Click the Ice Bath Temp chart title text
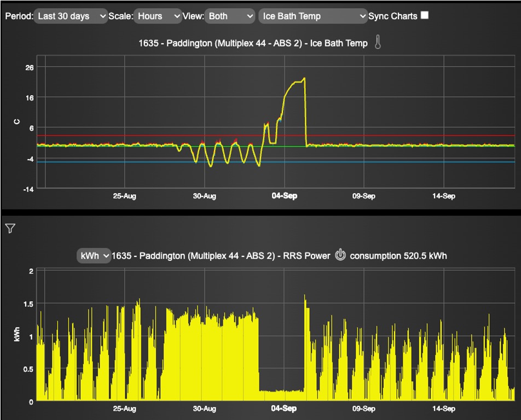 (x=253, y=43)
